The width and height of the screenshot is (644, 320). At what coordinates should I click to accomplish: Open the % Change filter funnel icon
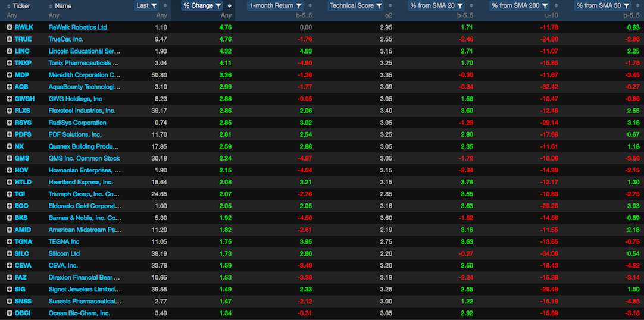[x=218, y=6]
